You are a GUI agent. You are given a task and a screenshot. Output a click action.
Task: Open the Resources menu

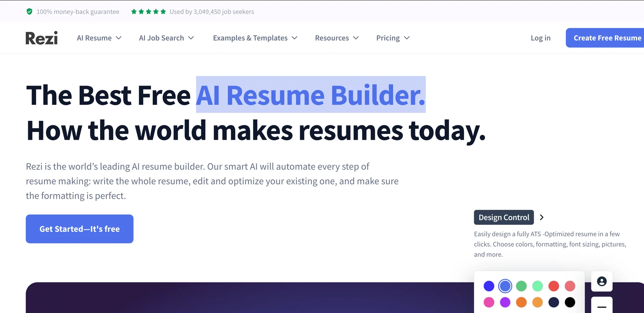point(337,38)
